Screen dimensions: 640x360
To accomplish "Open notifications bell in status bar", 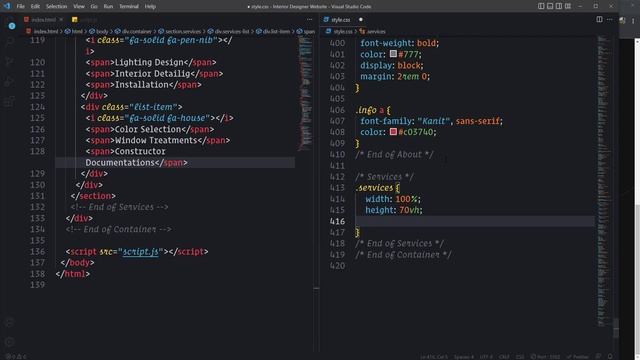I will [x=610, y=356].
